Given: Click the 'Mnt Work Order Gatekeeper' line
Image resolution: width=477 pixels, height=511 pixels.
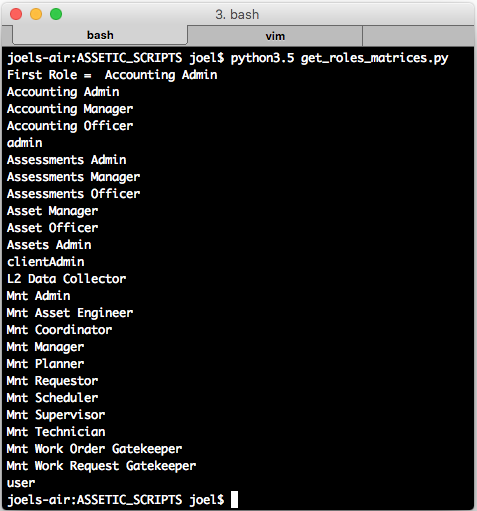Looking at the screenshot, I should [x=94, y=449].
